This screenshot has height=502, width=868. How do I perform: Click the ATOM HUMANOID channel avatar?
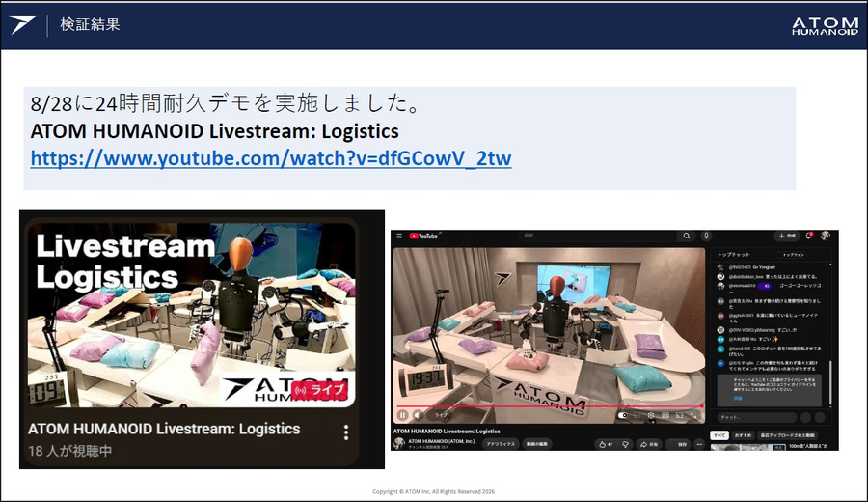(x=398, y=443)
